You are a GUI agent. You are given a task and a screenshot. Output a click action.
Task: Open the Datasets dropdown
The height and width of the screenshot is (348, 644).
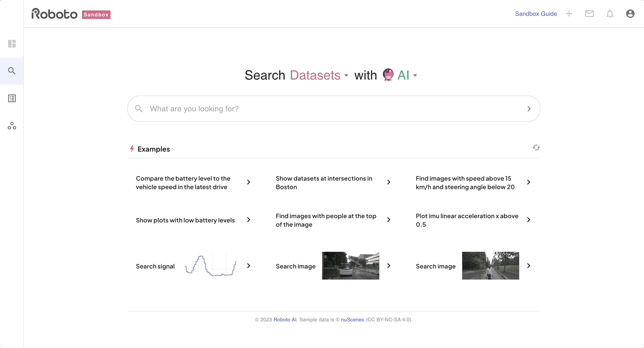pyautogui.click(x=319, y=75)
